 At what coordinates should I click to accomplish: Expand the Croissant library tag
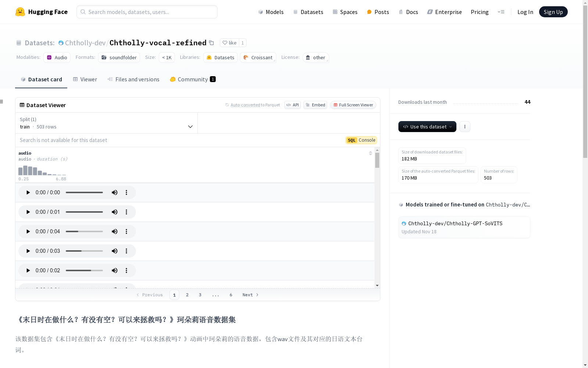258,57
